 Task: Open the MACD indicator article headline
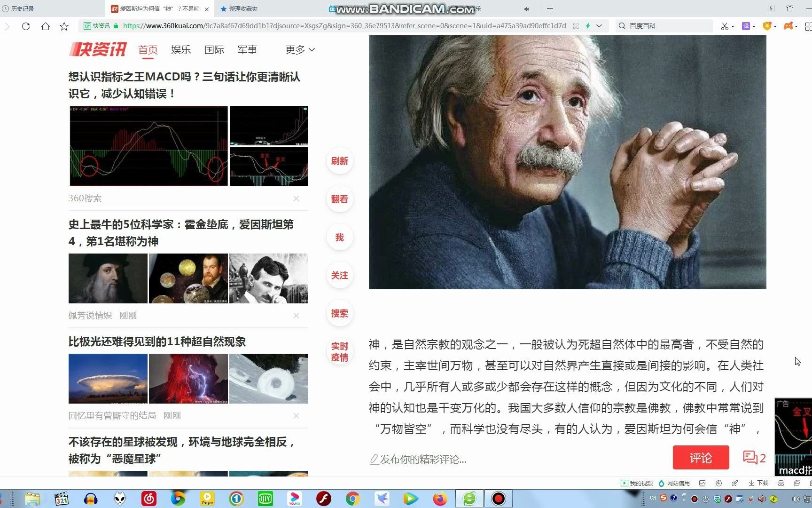[x=184, y=85]
